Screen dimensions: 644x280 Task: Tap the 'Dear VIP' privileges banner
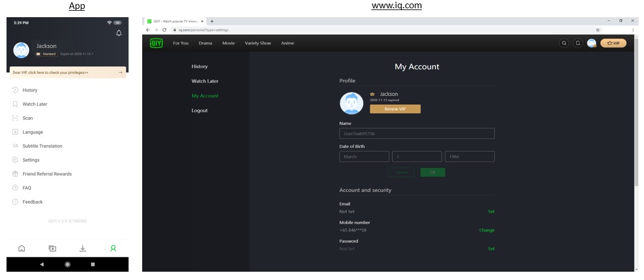tap(68, 72)
